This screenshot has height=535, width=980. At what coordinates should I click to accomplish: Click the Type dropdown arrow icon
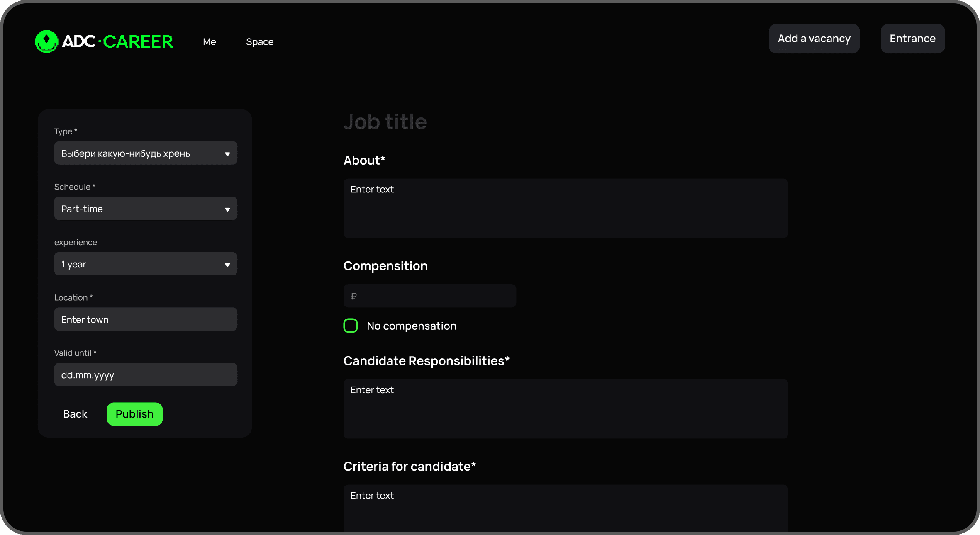coord(227,154)
